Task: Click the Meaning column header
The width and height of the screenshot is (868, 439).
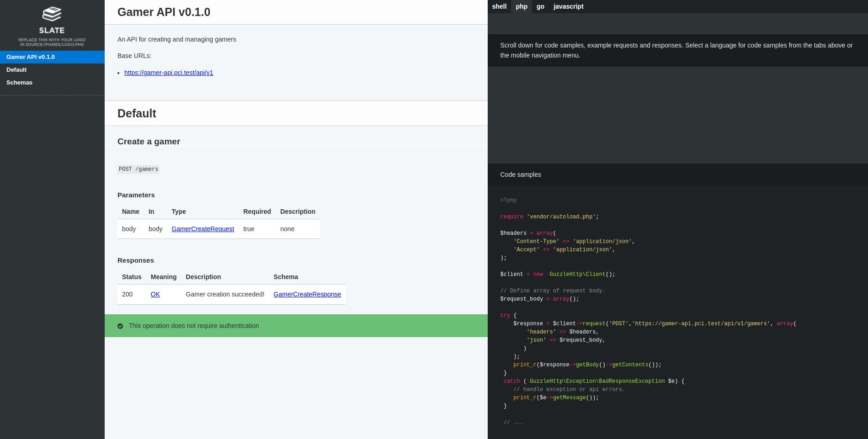Action: [x=163, y=277]
